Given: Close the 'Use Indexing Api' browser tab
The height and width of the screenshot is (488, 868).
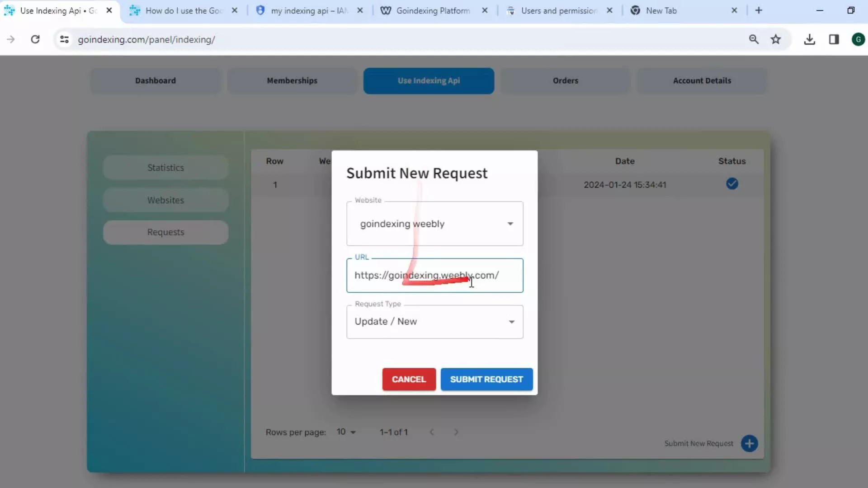Looking at the screenshot, I should click(109, 10).
